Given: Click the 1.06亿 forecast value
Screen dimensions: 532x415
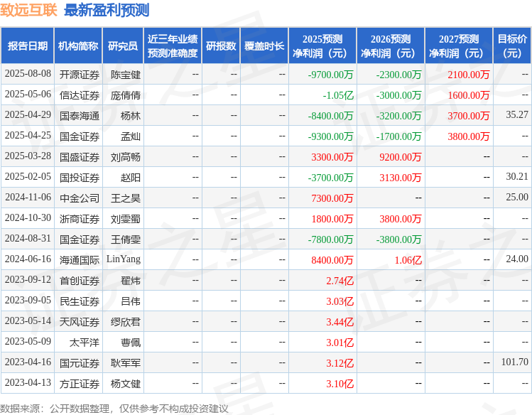Looking at the screenshot, I should [408, 260].
